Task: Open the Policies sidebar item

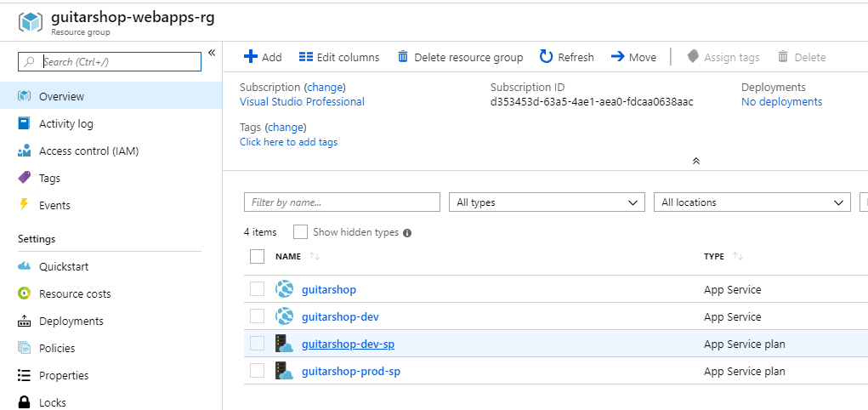Action: (111, 348)
